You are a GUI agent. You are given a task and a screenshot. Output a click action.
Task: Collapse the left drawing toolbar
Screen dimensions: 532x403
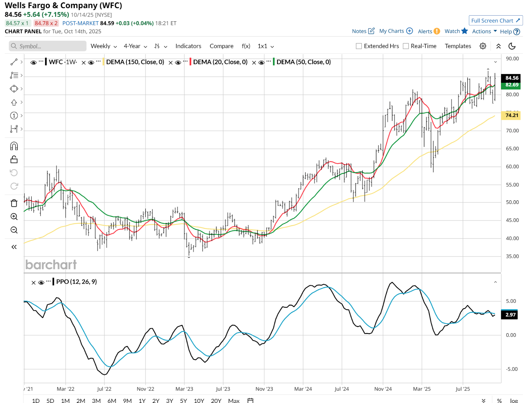[14, 247]
